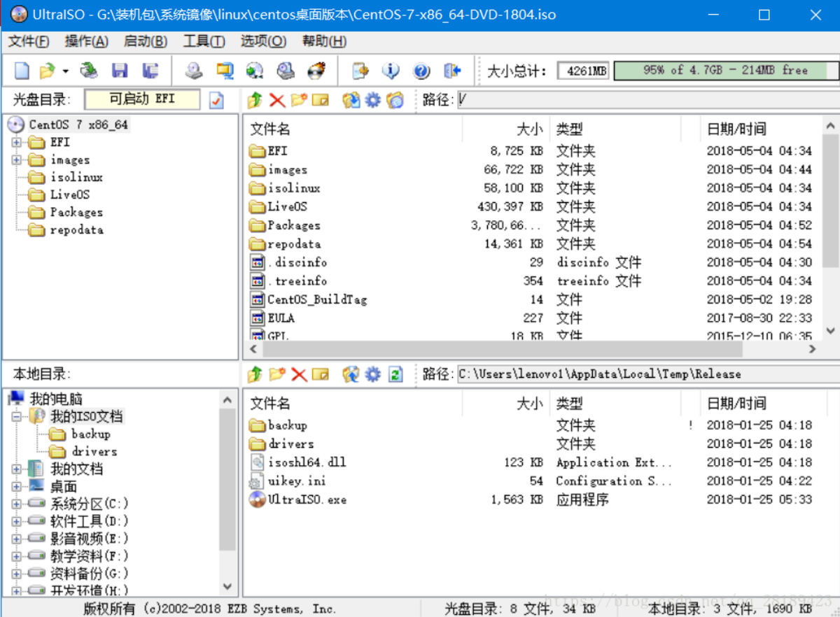Expand the EFI folder in the disc tree

tap(17, 143)
